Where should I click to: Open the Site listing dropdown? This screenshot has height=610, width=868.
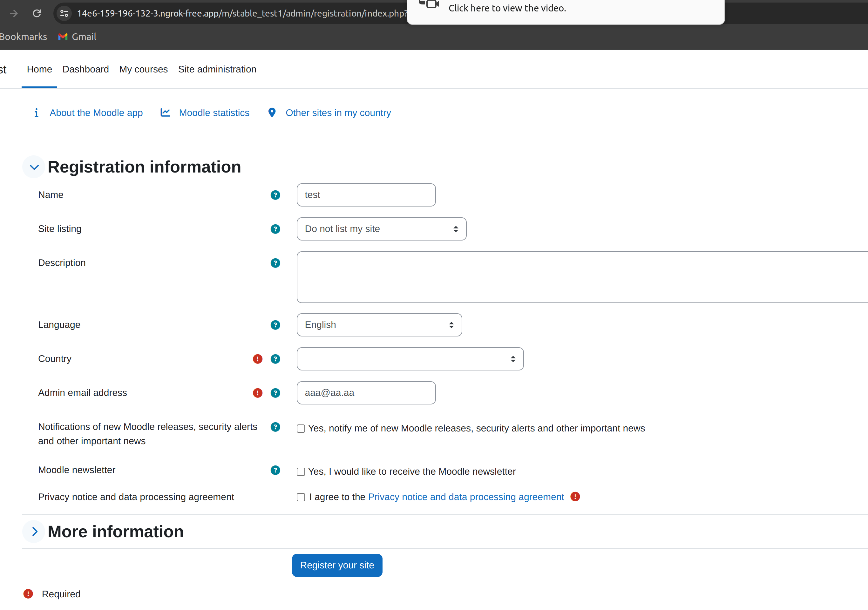pyautogui.click(x=382, y=229)
